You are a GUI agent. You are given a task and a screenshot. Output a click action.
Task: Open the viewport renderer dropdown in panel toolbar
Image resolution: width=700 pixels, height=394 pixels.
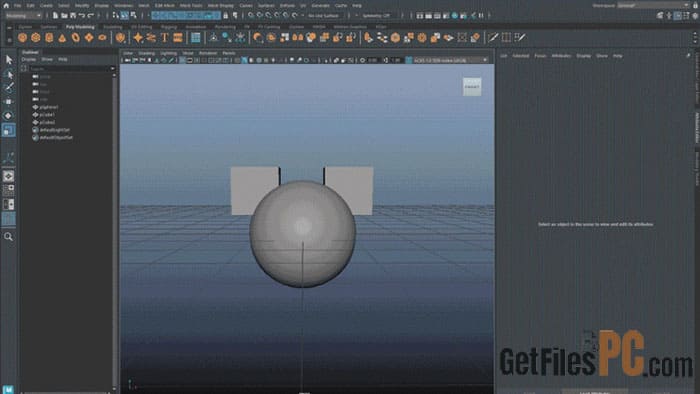click(x=450, y=60)
